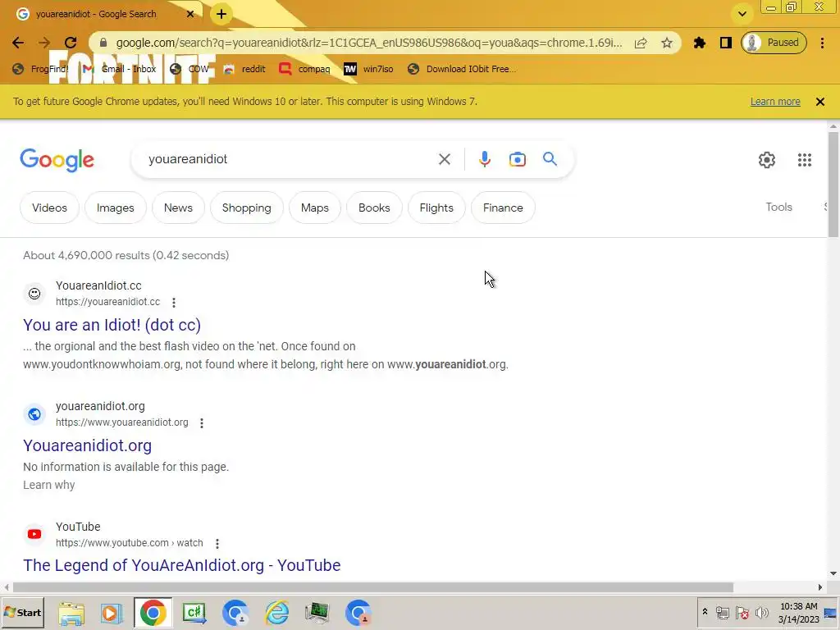This screenshot has height=630, width=840.
Task: Open the C# application in the taskbar
Action: [194, 614]
